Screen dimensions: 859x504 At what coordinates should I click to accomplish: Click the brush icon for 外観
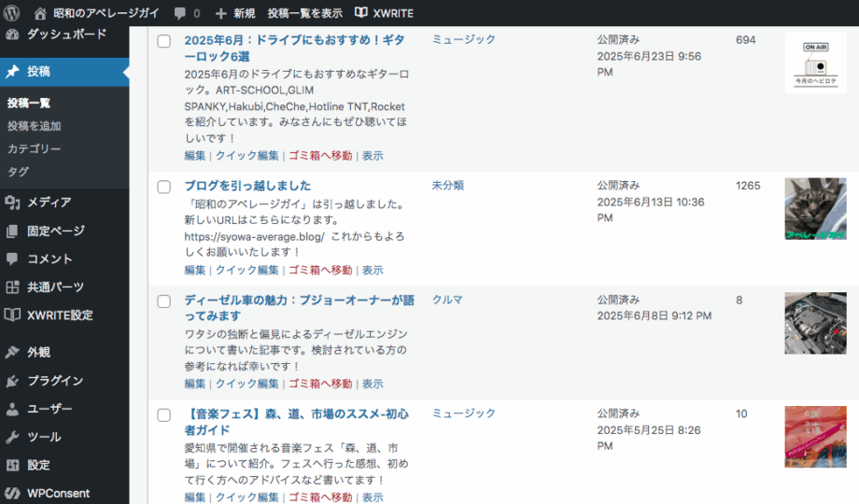point(12,352)
